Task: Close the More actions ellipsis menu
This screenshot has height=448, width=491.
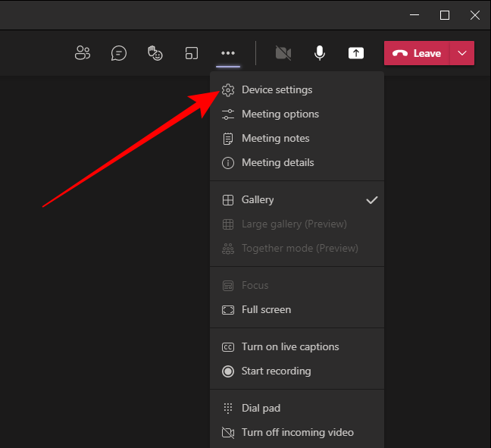Action: pyautogui.click(x=228, y=53)
